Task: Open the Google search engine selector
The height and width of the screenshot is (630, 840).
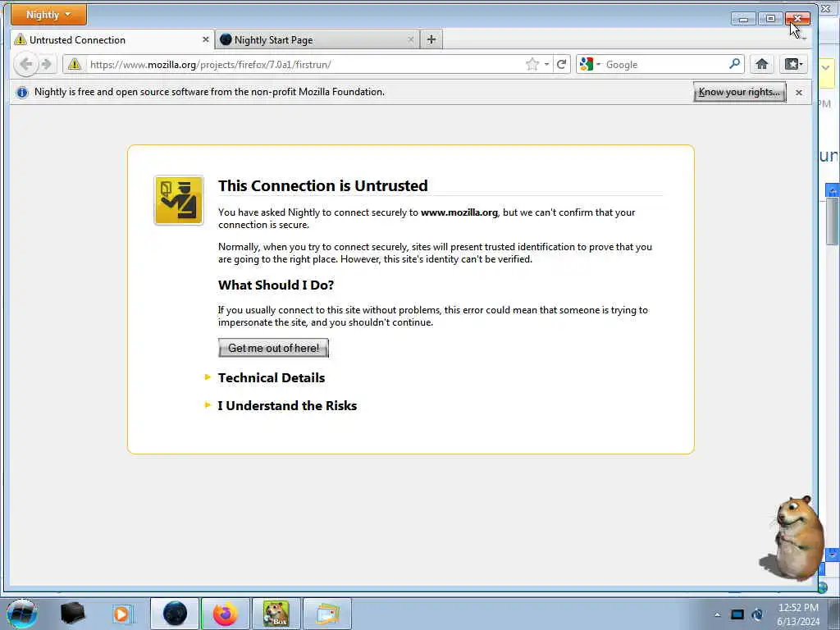Action: (x=591, y=64)
